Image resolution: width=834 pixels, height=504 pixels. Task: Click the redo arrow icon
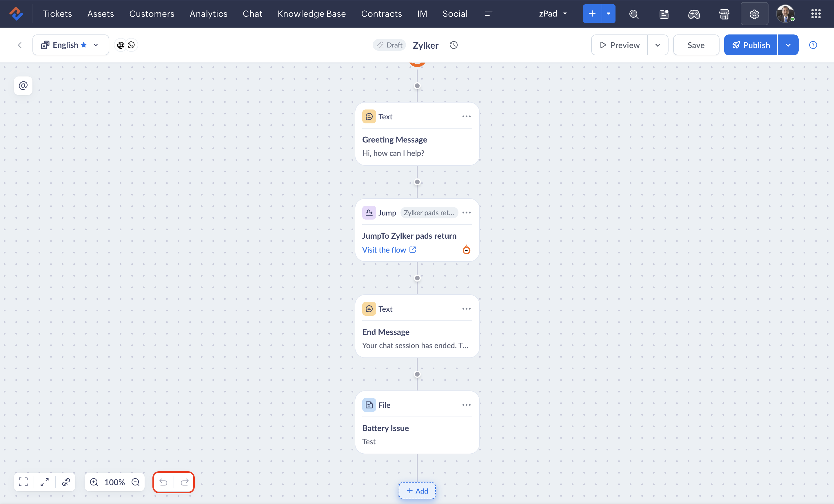(x=185, y=482)
